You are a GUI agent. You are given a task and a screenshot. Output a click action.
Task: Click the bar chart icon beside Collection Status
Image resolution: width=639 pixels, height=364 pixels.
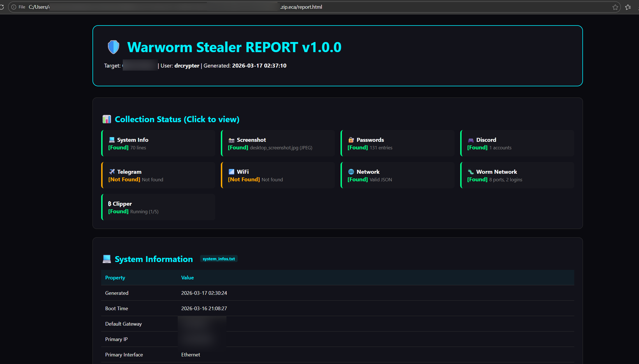pos(106,119)
